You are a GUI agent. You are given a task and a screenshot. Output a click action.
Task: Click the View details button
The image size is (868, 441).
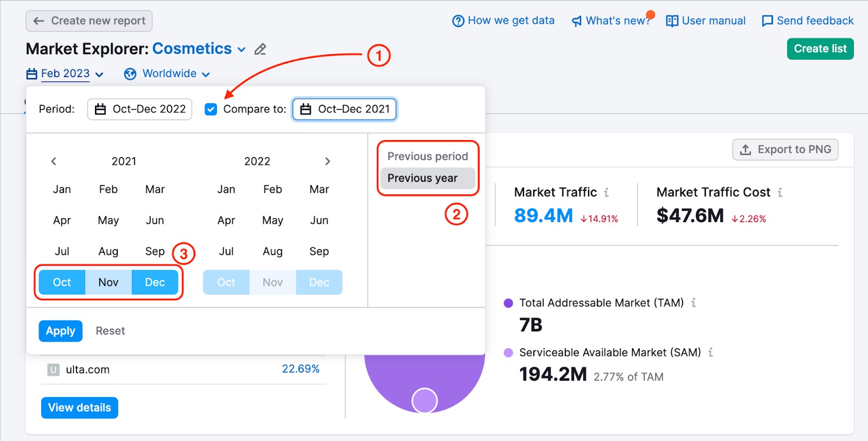tap(80, 408)
